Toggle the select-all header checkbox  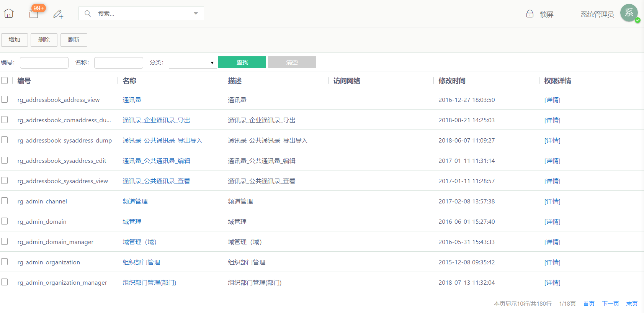[x=5, y=80]
